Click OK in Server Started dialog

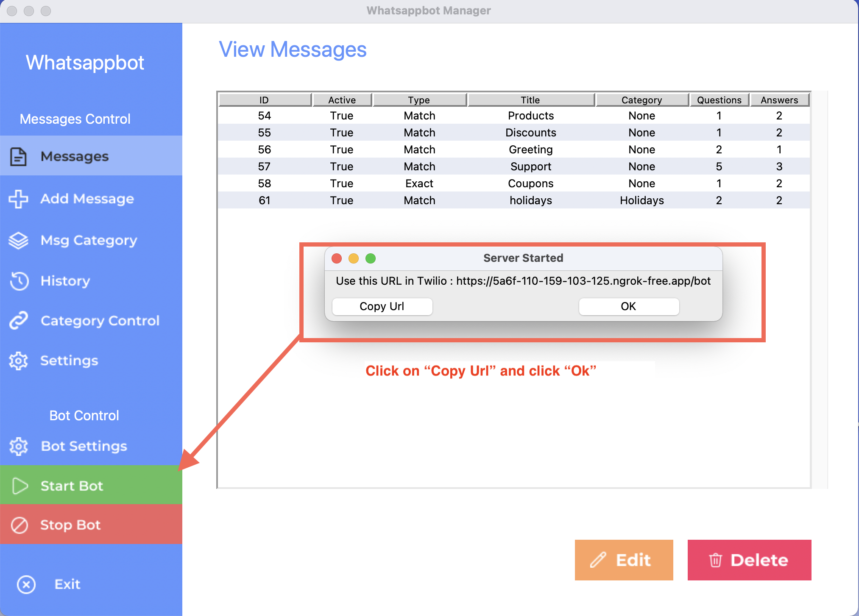pos(629,306)
